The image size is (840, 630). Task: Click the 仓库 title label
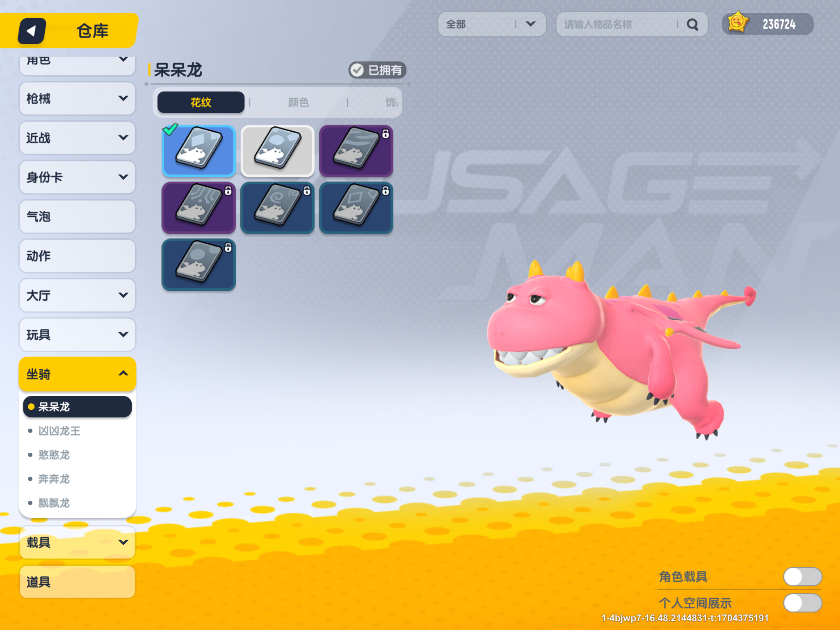pyautogui.click(x=93, y=31)
